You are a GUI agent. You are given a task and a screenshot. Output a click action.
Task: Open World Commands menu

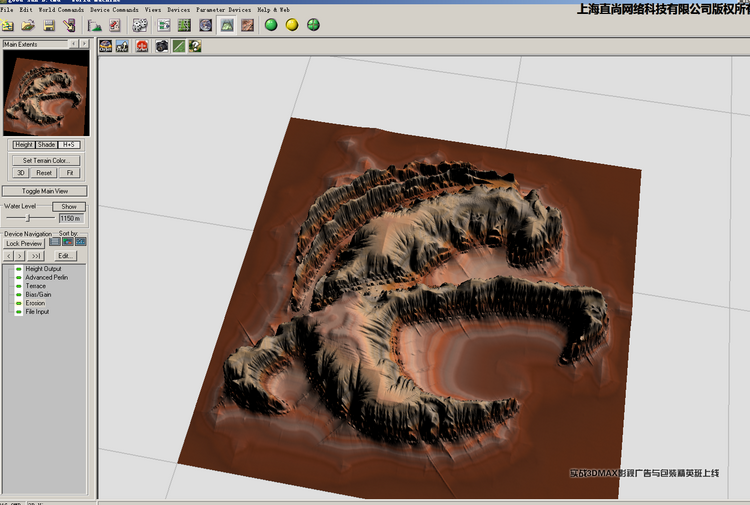pyautogui.click(x=61, y=10)
